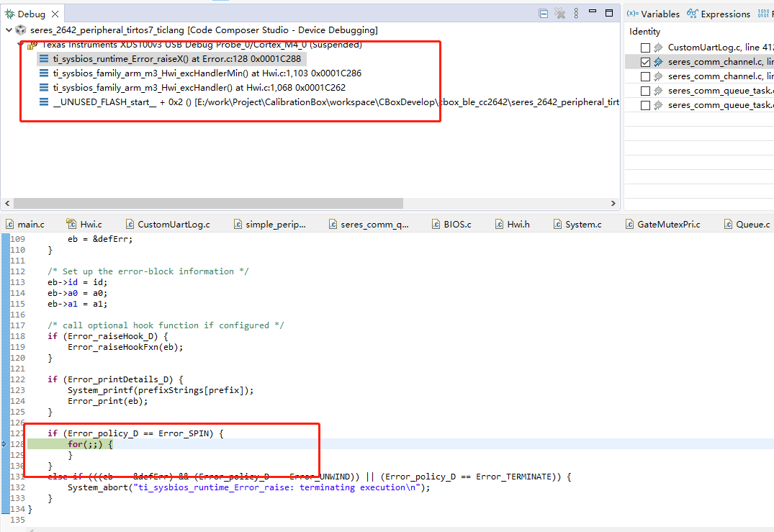Select Hwi_excHandler() at Hwi.c:1,068 frame
Image resolution: width=774 pixels, height=532 pixels.
(199, 87)
